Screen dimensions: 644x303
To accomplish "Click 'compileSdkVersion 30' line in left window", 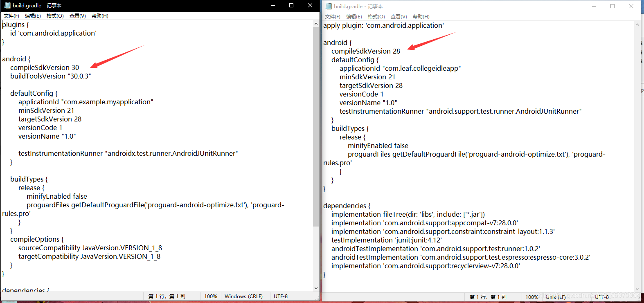I will tap(45, 67).
